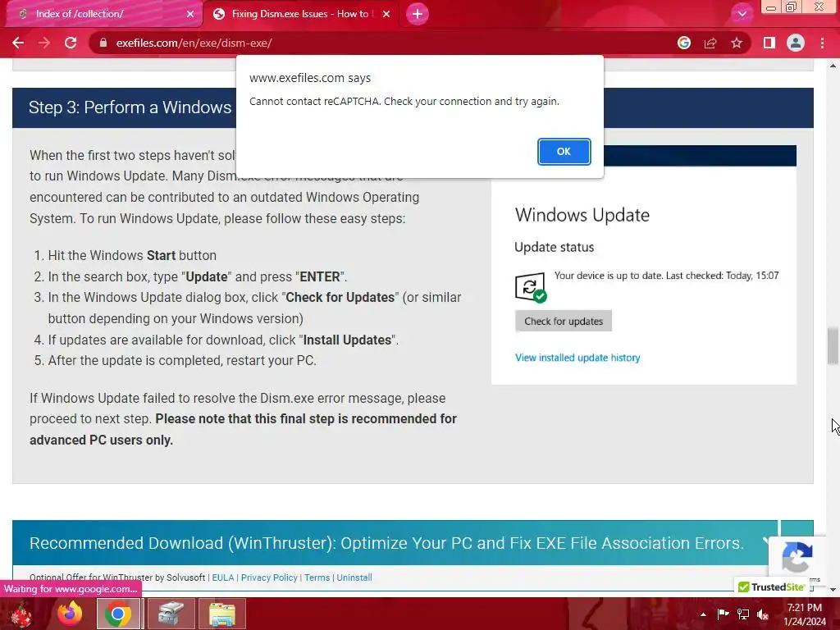Viewport: 840px width, 630px height.
Task: Open the Start menu ornament button
Action: tap(21, 614)
